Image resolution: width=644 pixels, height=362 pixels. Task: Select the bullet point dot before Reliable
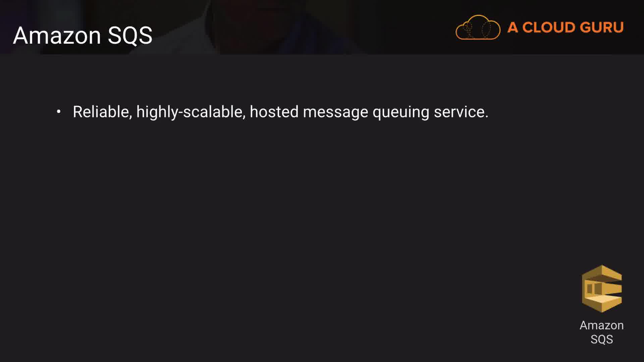coord(59,111)
